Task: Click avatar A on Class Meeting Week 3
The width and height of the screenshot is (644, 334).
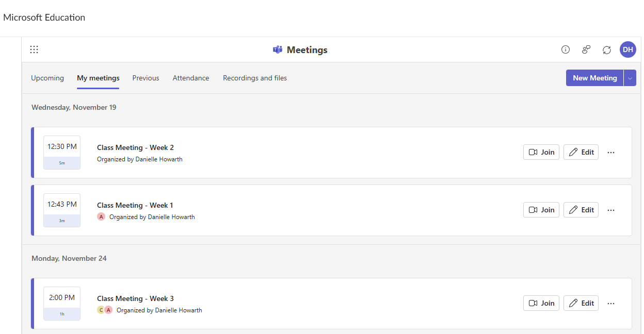Action: point(108,310)
